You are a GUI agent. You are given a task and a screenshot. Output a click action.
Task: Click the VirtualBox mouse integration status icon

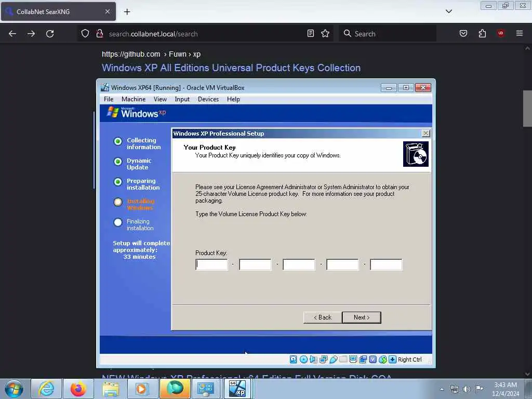[383, 360]
